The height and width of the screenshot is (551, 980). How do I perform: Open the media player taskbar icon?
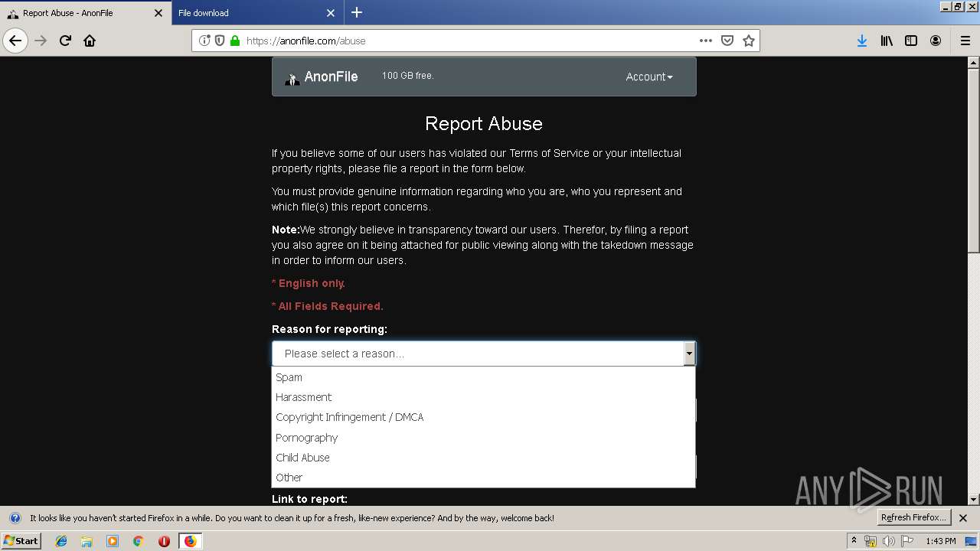(x=113, y=541)
